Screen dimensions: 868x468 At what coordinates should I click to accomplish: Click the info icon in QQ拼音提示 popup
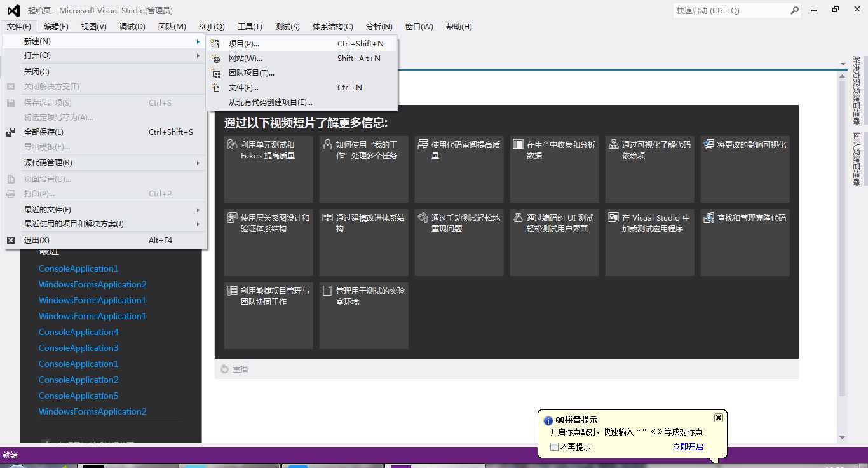click(548, 420)
